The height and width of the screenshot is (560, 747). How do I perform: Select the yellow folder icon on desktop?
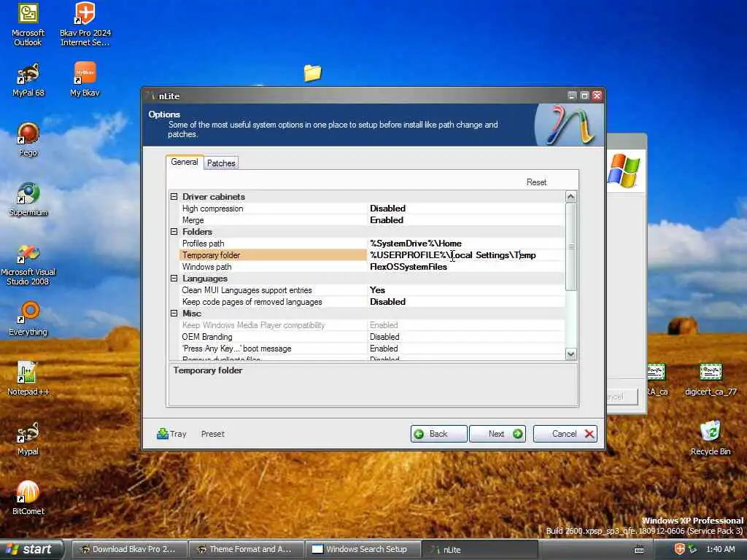(x=312, y=73)
